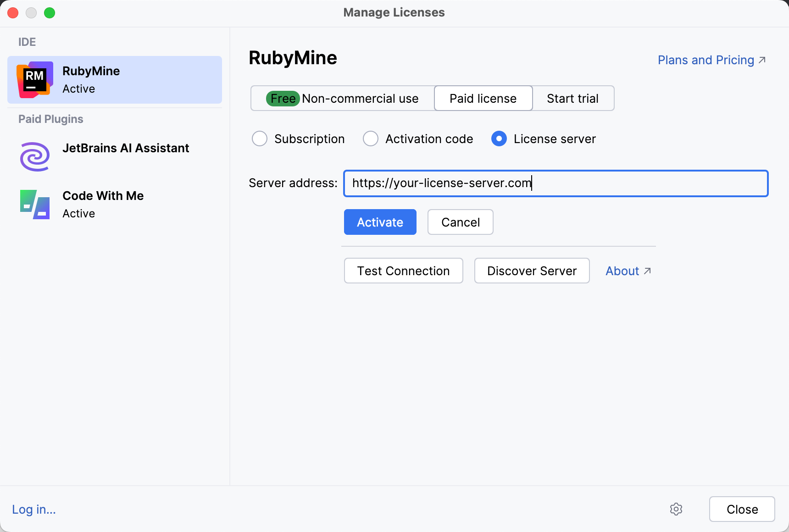This screenshot has height=532, width=789.
Task: Open settings via the gear icon
Action: coord(676,509)
